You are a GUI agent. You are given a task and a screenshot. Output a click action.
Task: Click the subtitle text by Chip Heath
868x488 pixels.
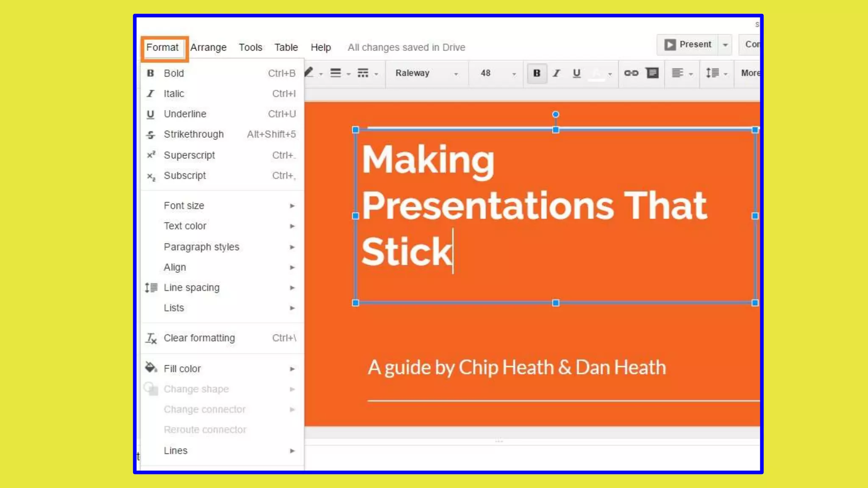click(517, 367)
